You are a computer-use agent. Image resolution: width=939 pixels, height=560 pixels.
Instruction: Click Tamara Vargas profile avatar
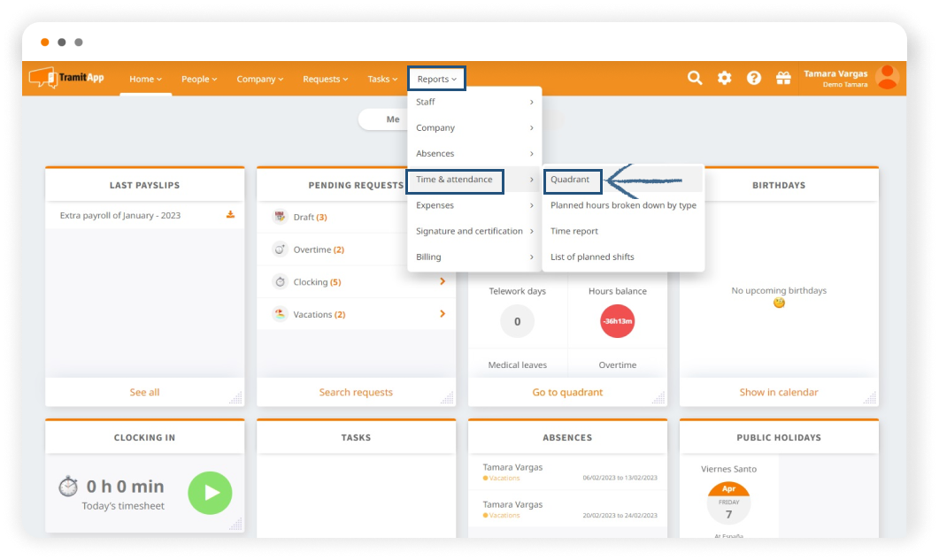coord(886,78)
